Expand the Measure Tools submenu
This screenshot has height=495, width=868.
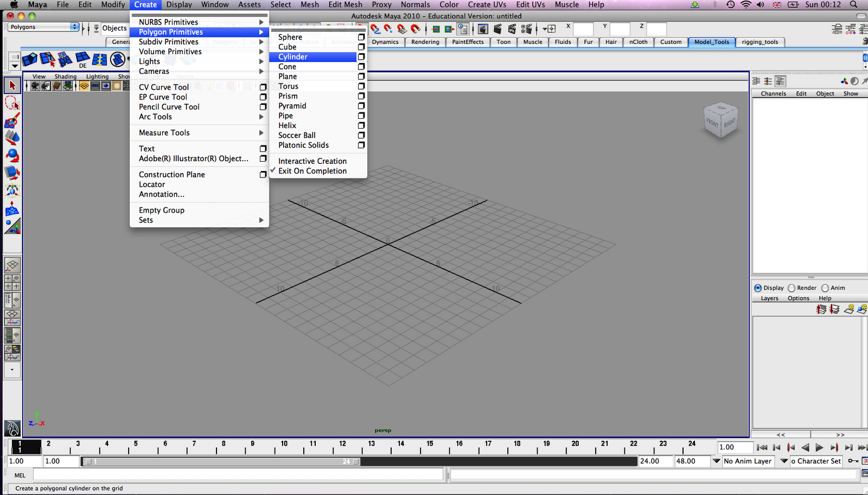164,132
